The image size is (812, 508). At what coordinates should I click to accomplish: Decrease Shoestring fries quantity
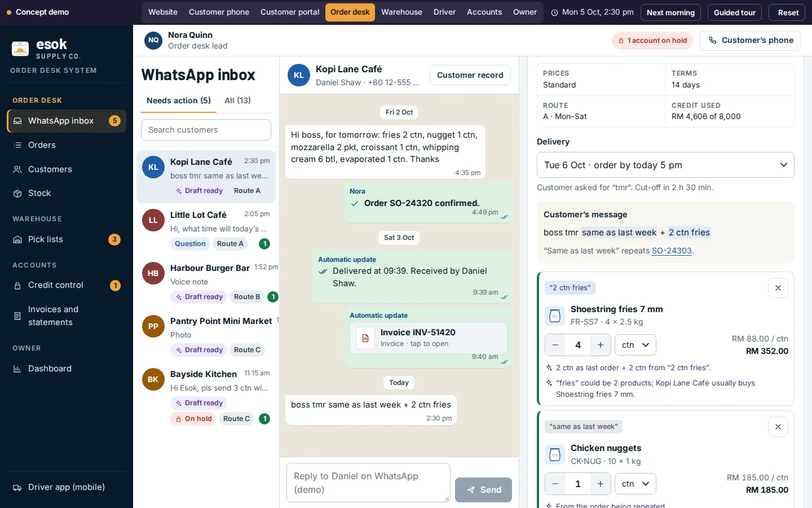[555, 345]
